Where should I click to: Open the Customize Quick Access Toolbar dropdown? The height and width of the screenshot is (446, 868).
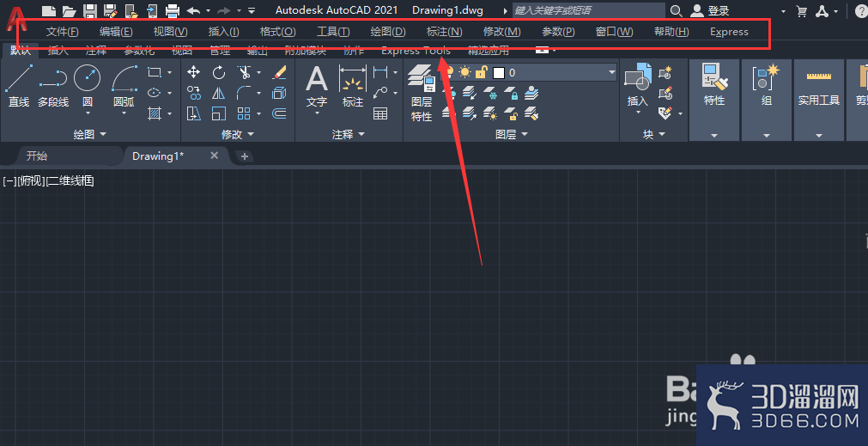252,10
